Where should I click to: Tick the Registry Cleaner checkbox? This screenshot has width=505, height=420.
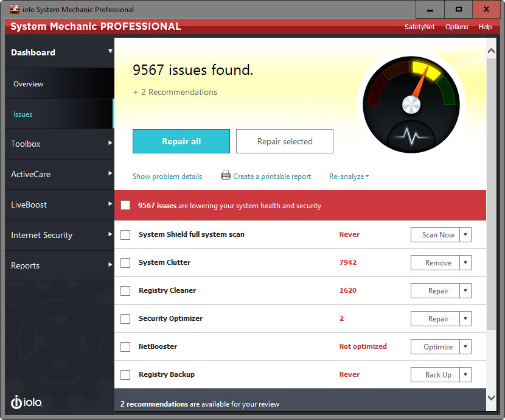click(125, 291)
